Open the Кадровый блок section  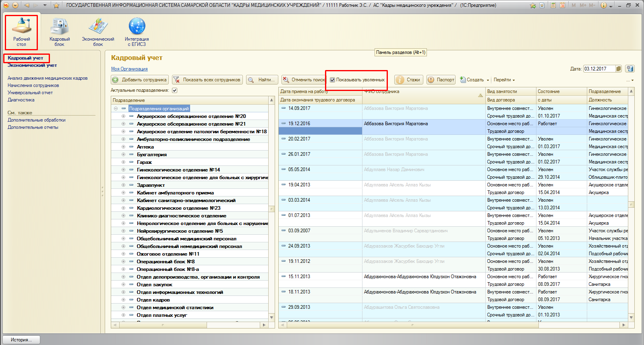pos(60,31)
